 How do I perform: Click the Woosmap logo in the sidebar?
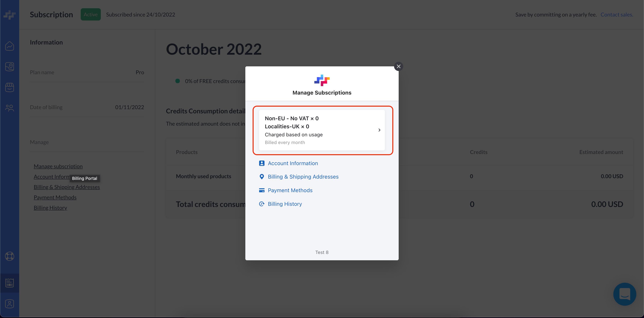coord(10,15)
